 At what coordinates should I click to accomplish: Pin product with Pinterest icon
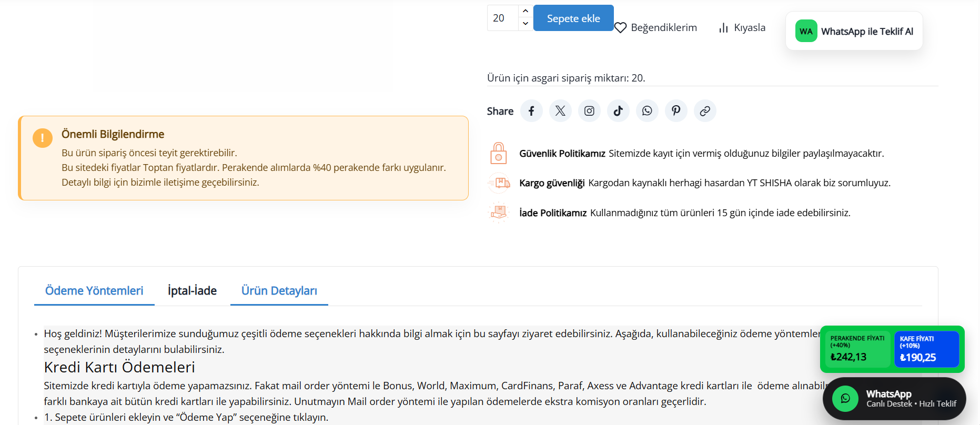tap(676, 111)
